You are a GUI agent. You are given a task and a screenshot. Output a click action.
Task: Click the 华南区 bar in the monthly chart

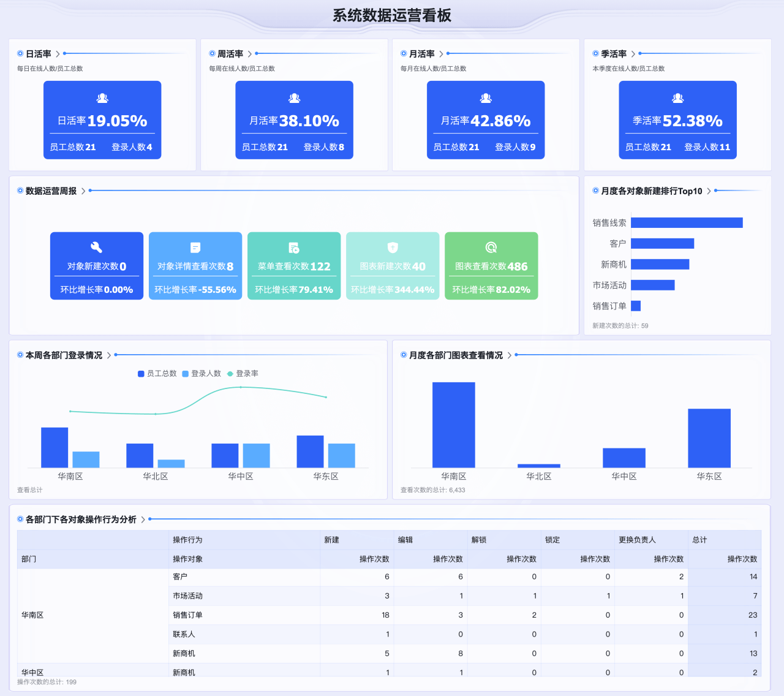click(x=453, y=425)
